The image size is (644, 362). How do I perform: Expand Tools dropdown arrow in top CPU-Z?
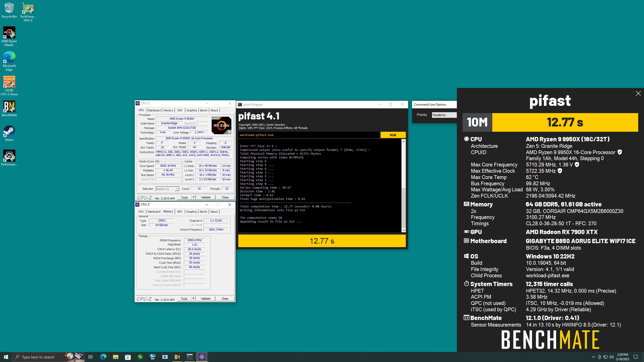[193, 197]
